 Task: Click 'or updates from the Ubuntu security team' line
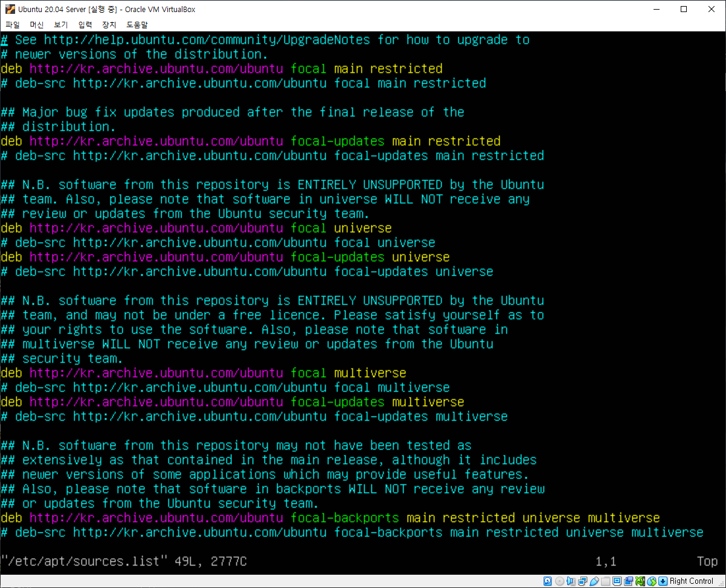tap(159, 503)
